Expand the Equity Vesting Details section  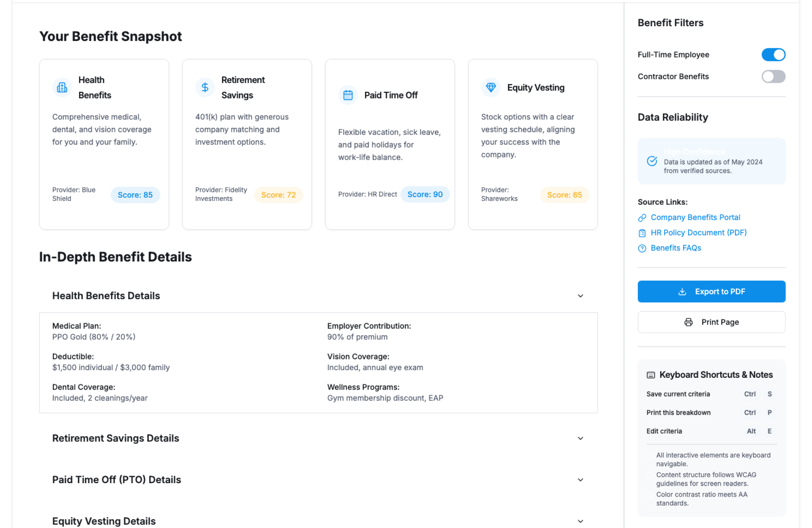click(x=580, y=521)
